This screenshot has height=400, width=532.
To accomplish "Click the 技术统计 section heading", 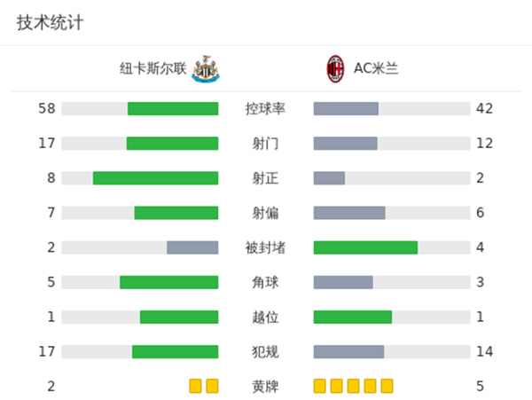I will point(51,23).
